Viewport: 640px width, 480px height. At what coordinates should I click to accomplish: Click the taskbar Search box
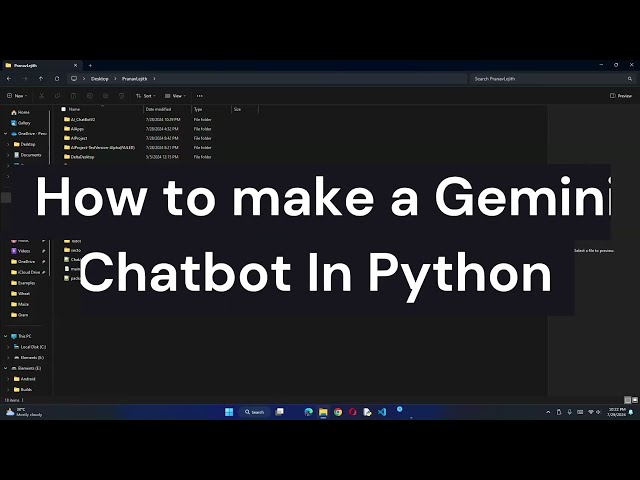pyautogui.click(x=254, y=412)
